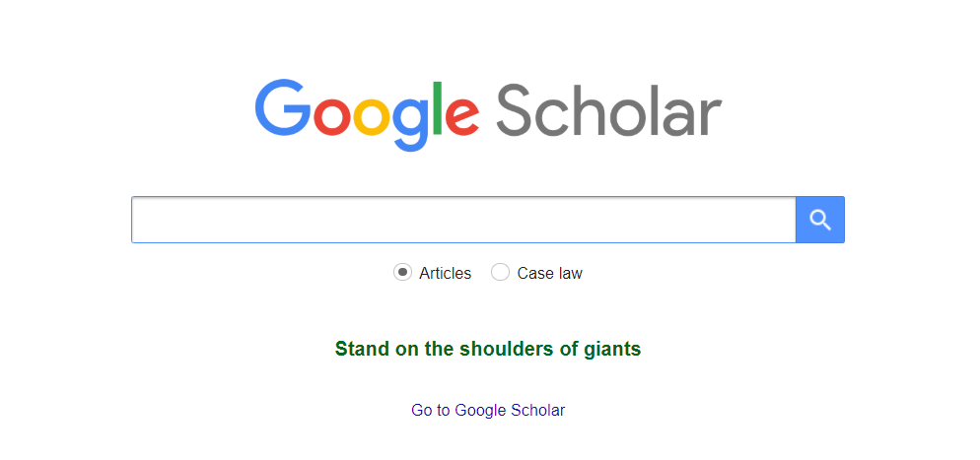Image resolution: width=980 pixels, height=460 pixels.
Task: Click the word Scholar in the bottom link
Action: click(x=537, y=410)
